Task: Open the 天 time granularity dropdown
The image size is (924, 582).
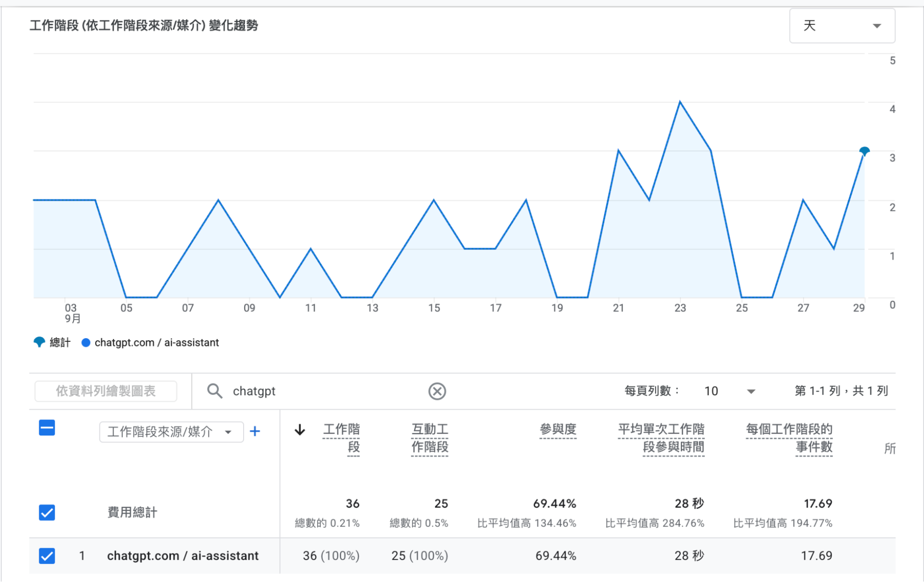Action: coord(842,26)
